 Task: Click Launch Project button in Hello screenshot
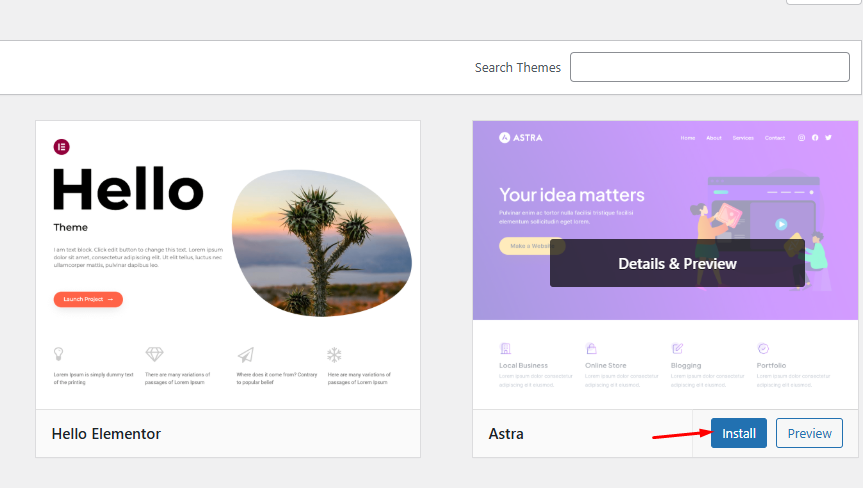click(x=88, y=299)
